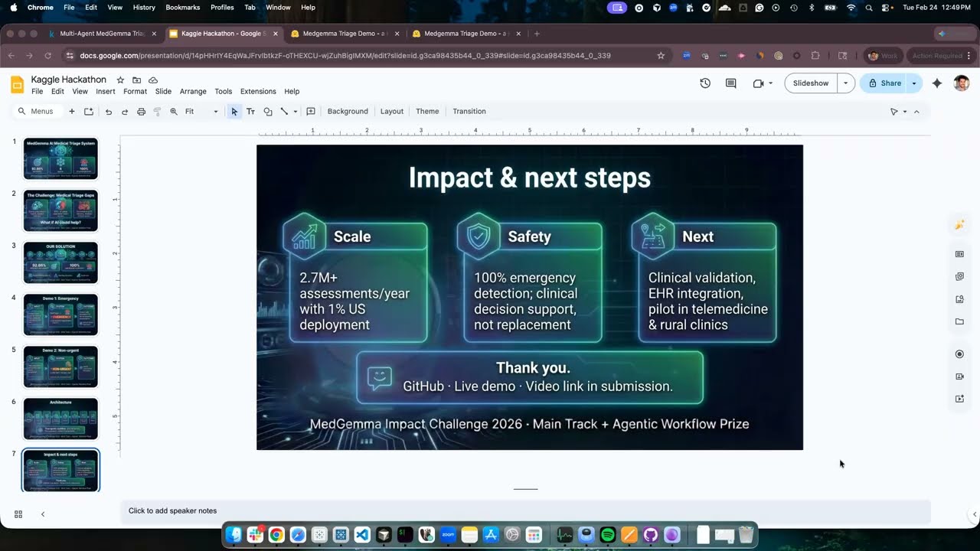This screenshot has height=551, width=980.
Task: Open the Extensions menu
Action: click(x=258, y=91)
